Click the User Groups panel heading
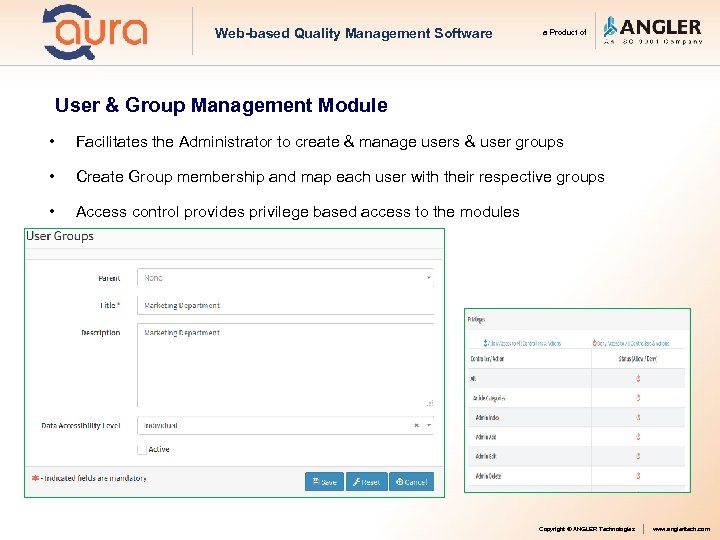 pos(60,236)
